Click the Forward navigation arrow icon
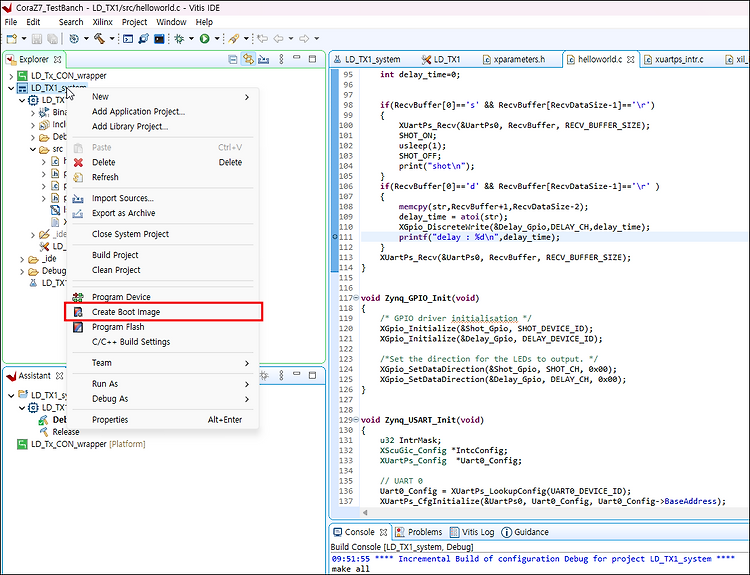This screenshot has width=750, height=575. pyautogui.click(x=304, y=39)
